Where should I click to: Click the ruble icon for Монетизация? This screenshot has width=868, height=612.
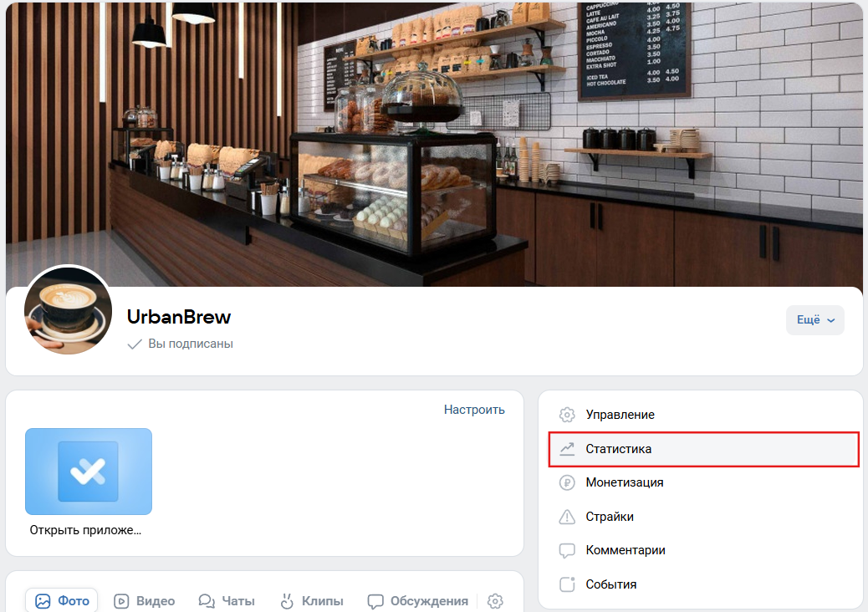[x=567, y=482]
